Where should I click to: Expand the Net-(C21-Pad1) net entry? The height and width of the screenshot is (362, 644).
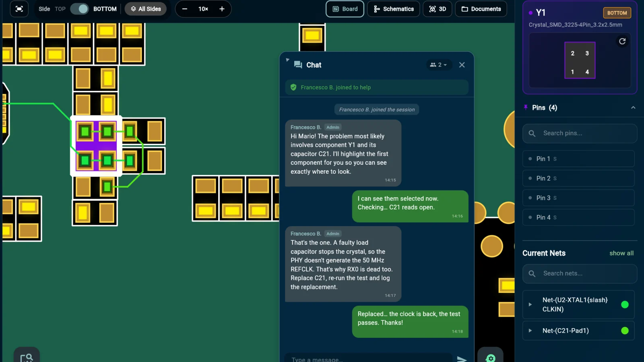pyautogui.click(x=530, y=331)
